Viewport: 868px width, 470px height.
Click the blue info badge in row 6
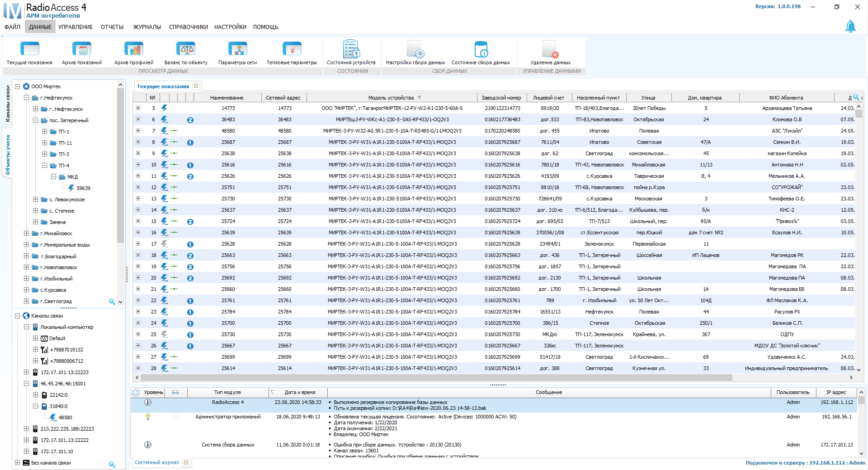pyautogui.click(x=190, y=120)
